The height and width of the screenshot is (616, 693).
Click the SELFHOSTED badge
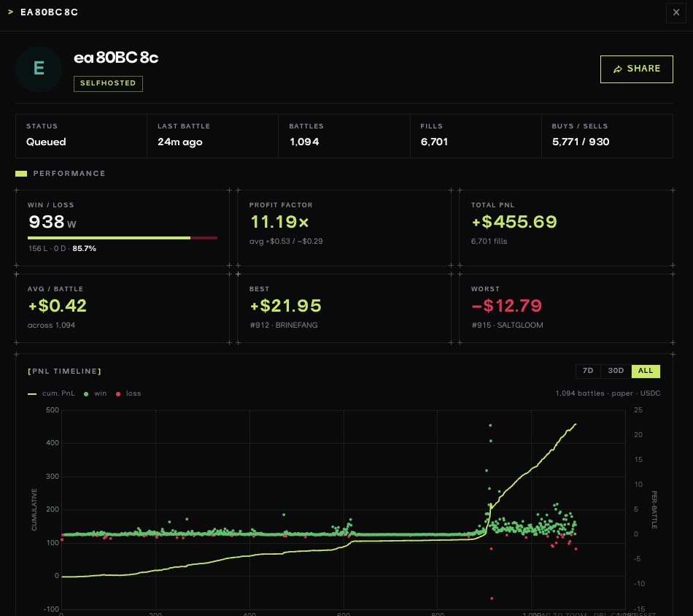point(108,83)
